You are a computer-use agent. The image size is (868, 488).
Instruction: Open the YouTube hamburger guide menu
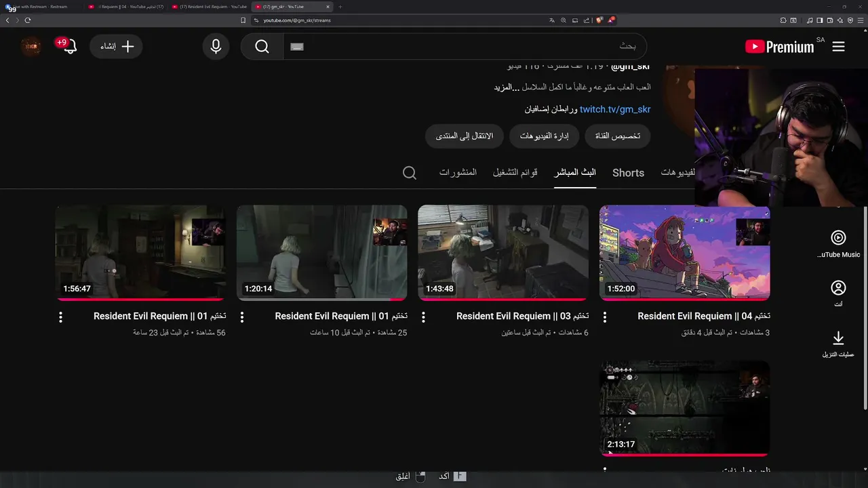click(x=838, y=47)
